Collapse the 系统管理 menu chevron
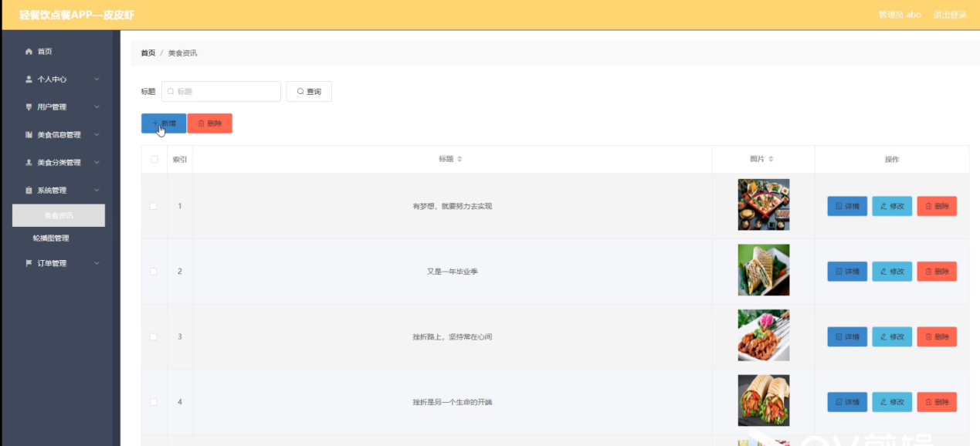Image resolution: width=980 pixels, height=446 pixels. 97,191
